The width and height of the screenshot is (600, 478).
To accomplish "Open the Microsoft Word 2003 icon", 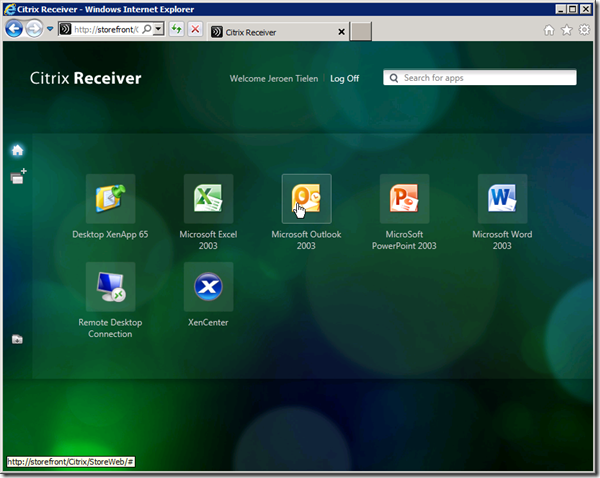I will tap(502, 199).
